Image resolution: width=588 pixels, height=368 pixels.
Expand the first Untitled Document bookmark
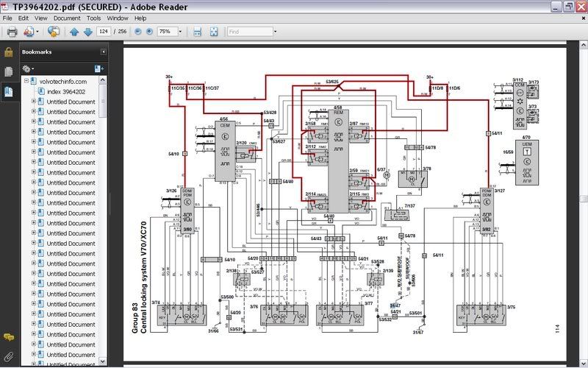pyautogui.click(x=34, y=102)
